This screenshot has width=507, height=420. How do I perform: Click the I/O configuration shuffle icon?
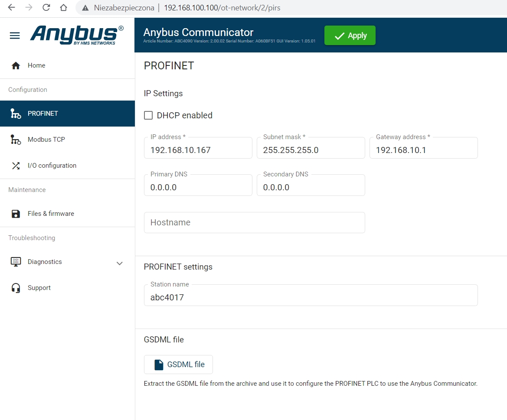coord(16,166)
